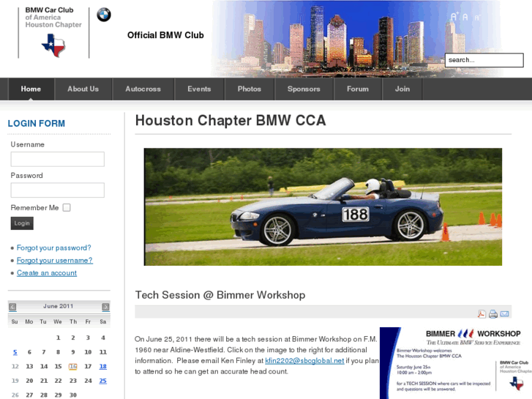The height and width of the screenshot is (399, 532).
Task: Go to the previous month in the calendar
Action: pyautogui.click(x=12, y=307)
